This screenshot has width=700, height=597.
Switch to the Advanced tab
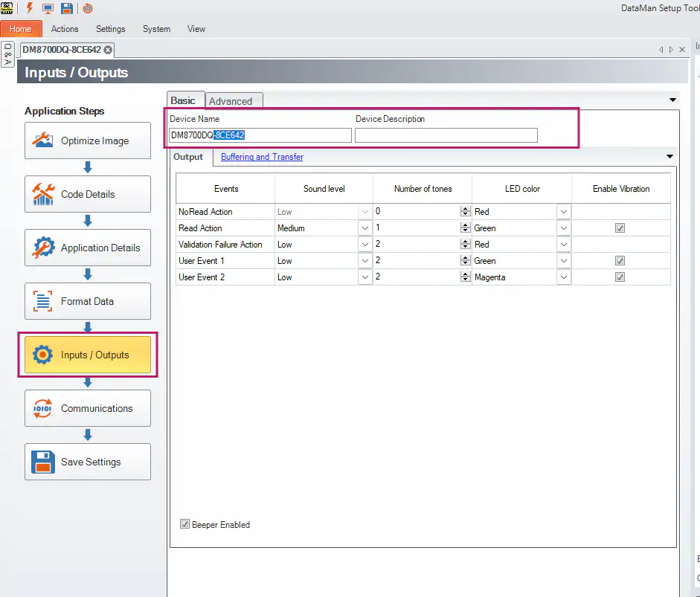[234, 100]
